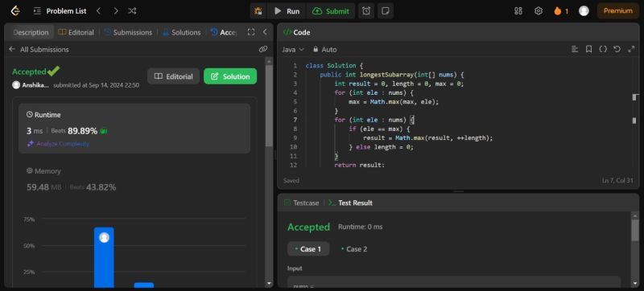Click line number 7 in editor

[295, 120]
